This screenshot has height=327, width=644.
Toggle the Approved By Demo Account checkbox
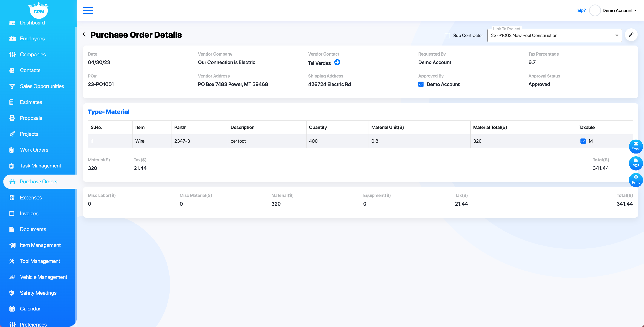[421, 84]
